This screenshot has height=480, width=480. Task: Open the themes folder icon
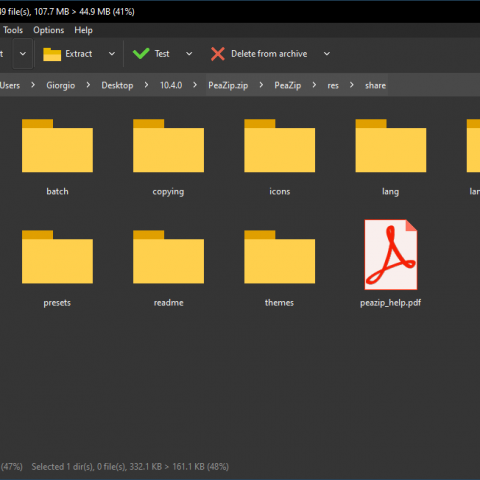click(x=279, y=257)
